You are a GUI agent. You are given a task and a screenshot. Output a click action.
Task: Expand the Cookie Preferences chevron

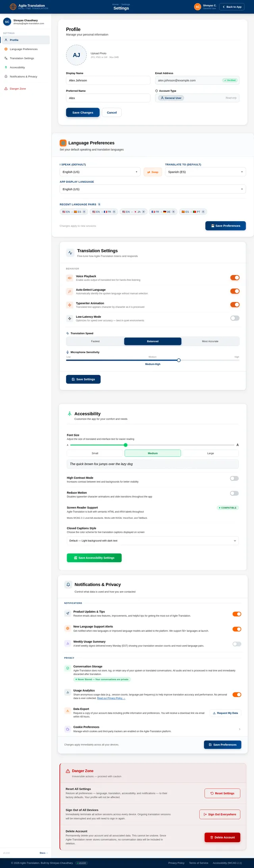click(239, 729)
